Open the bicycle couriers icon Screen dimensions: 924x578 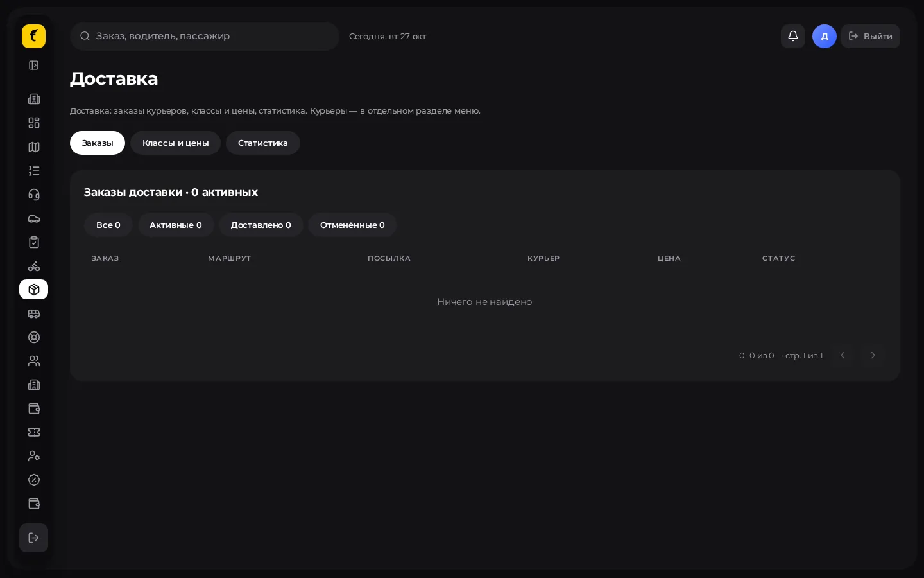pos(34,266)
